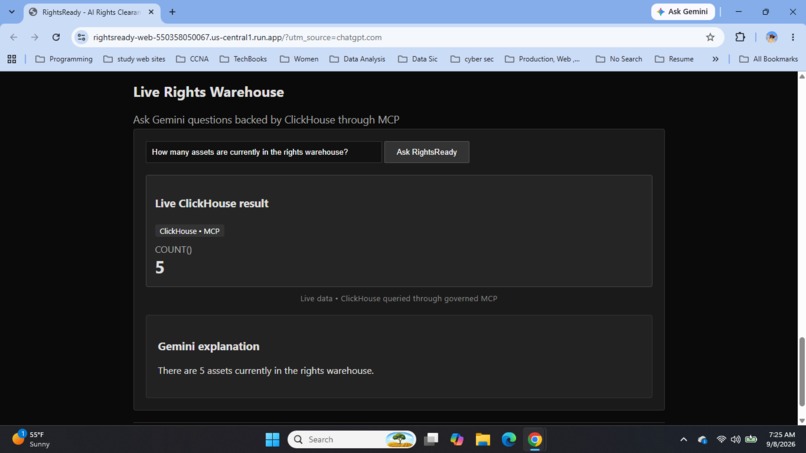Focus the rights warehouse question input field
806x453 pixels.
click(264, 152)
